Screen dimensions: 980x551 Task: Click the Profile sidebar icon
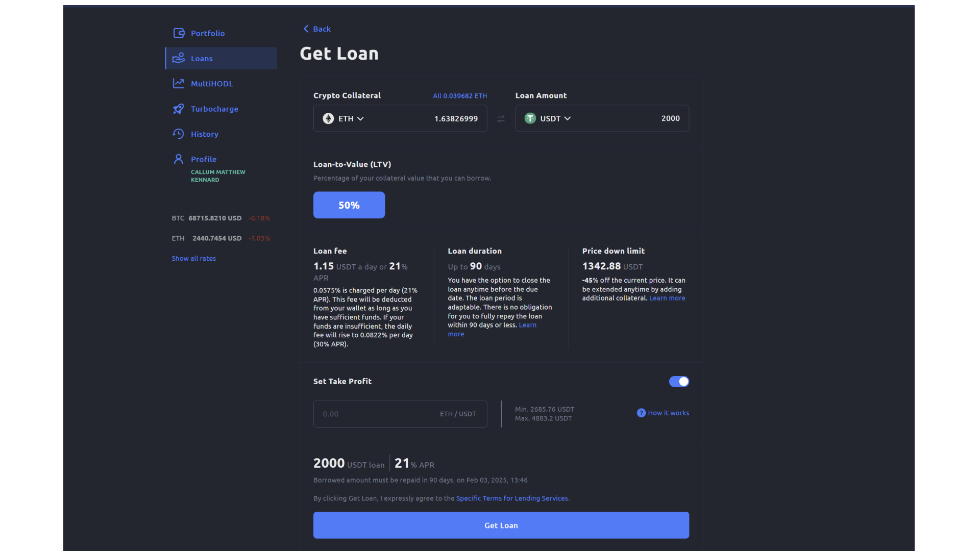[177, 159]
